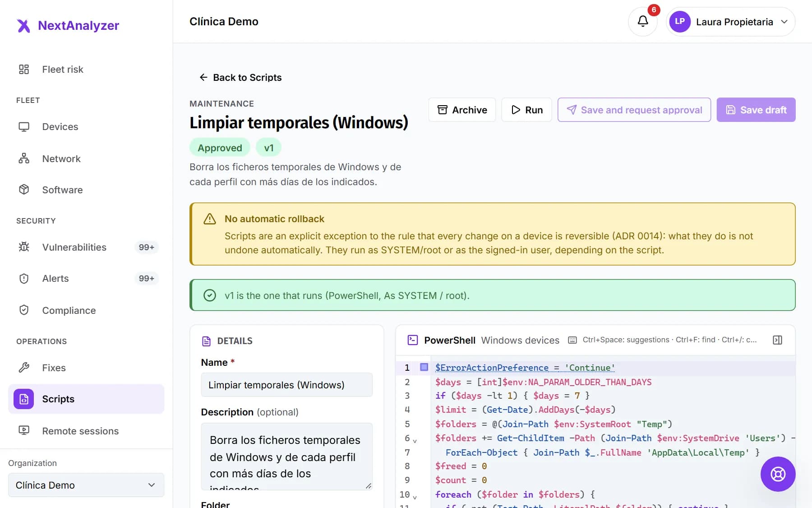The width and height of the screenshot is (812, 508).
Task: Open the notifications bell
Action: (643, 21)
